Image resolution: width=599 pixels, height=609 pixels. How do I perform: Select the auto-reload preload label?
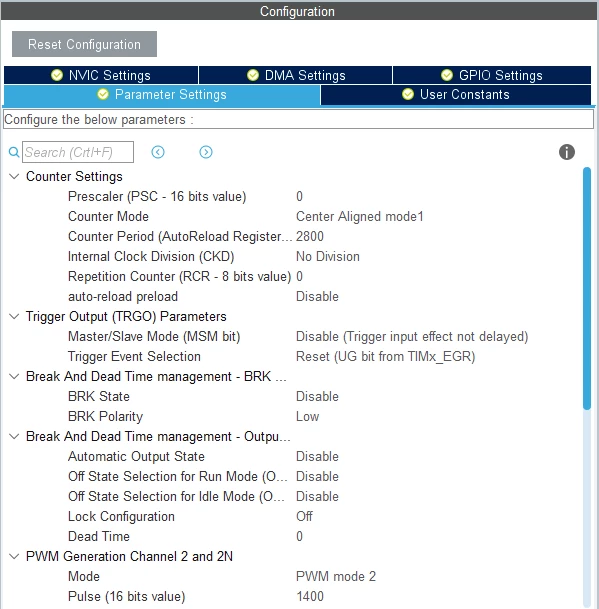[x=123, y=297]
